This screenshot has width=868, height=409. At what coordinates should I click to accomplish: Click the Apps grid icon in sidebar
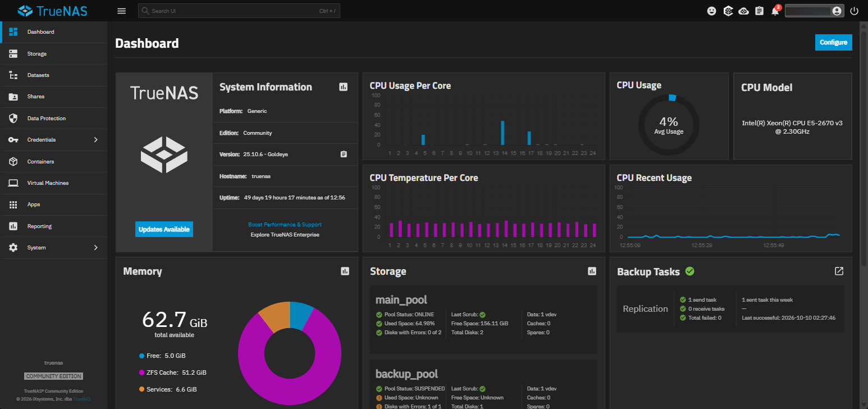13,204
